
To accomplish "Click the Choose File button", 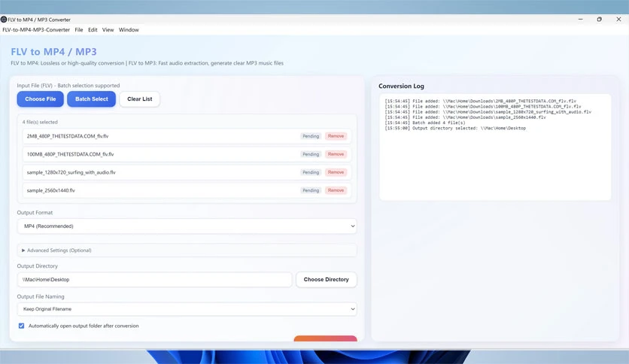I will pos(40,99).
